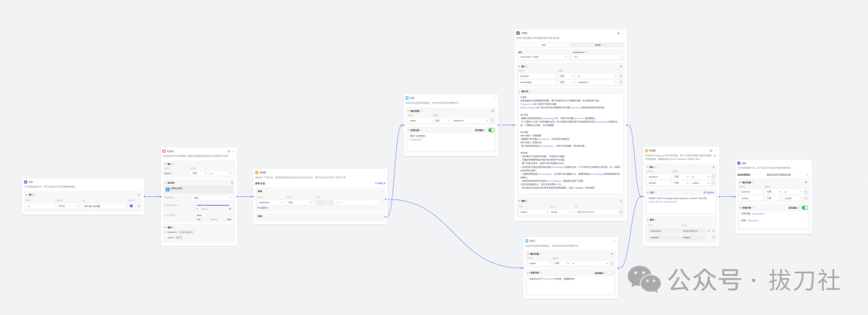Add an output variable in the upper message node
Image resolution: width=868 pixels, height=315 pixels.
coord(492,111)
